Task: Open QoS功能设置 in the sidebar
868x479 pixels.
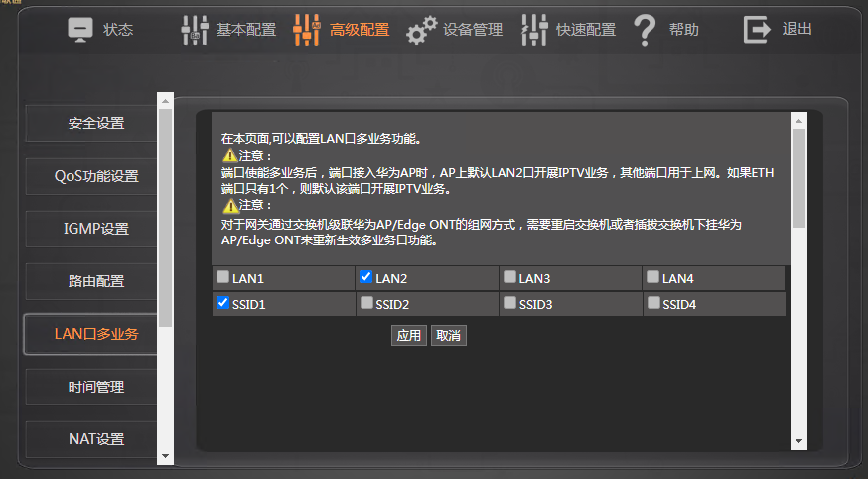Action: coord(92,176)
